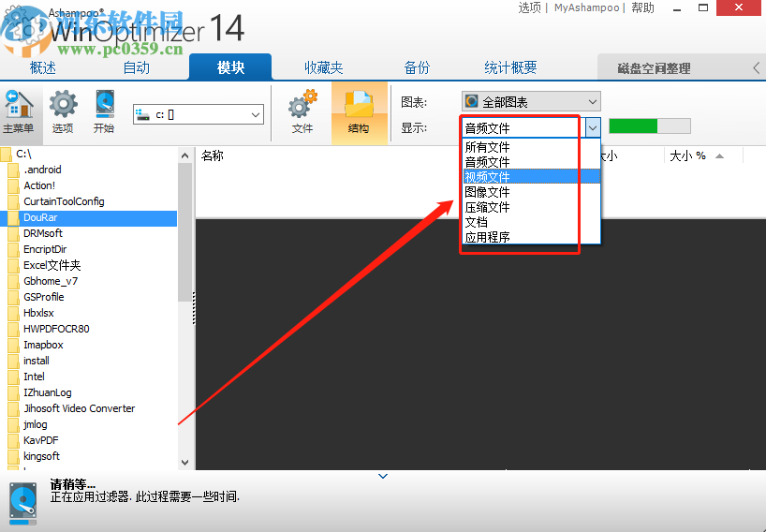The image size is (766, 532).
Task: Click folder tree scroll down arrow
Action: (x=184, y=462)
